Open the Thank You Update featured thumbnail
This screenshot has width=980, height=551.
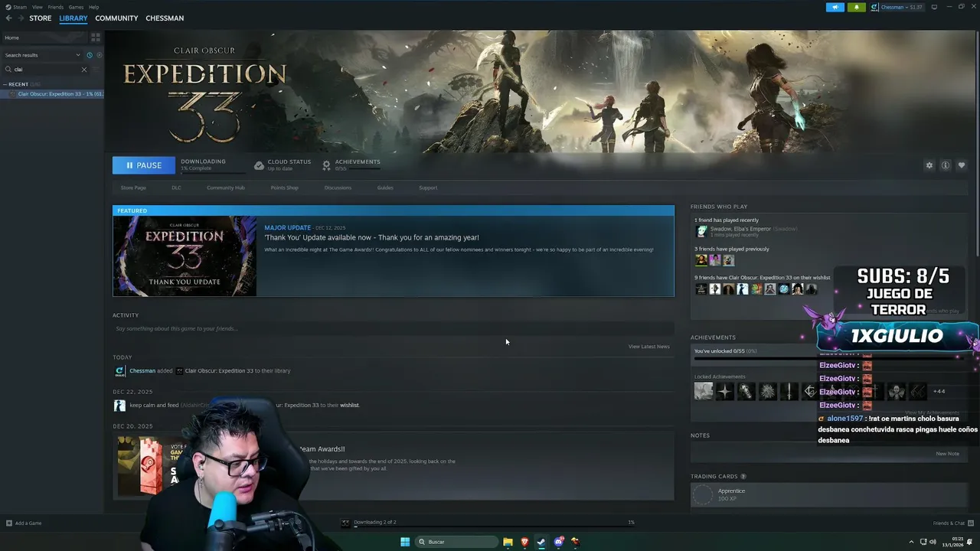click(x=185, y=256)
